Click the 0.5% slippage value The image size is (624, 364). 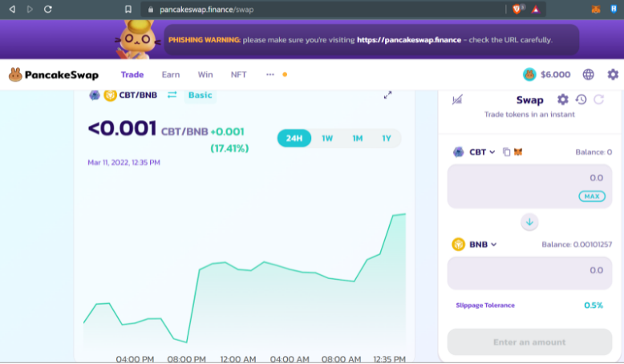(594, 305)
